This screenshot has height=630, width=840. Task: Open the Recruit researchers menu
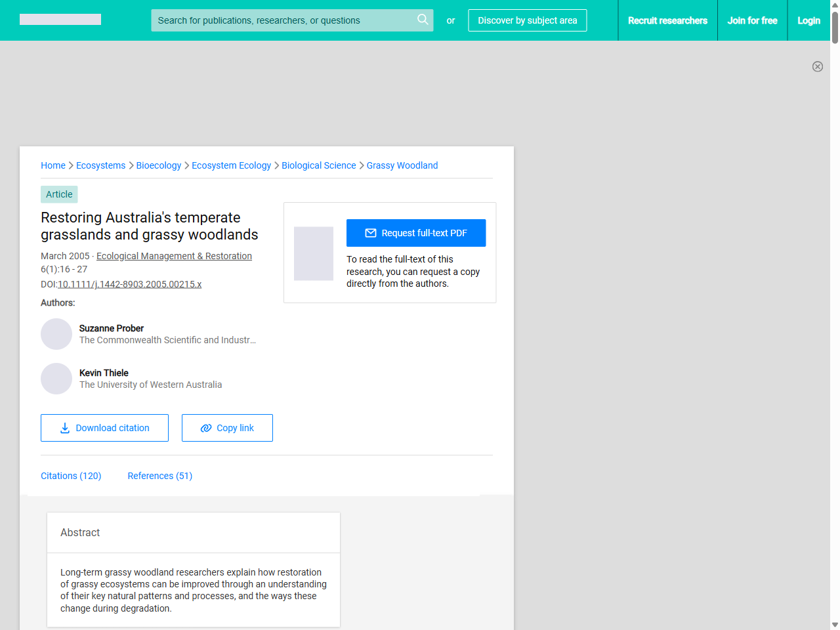click(x=667, y=20)
